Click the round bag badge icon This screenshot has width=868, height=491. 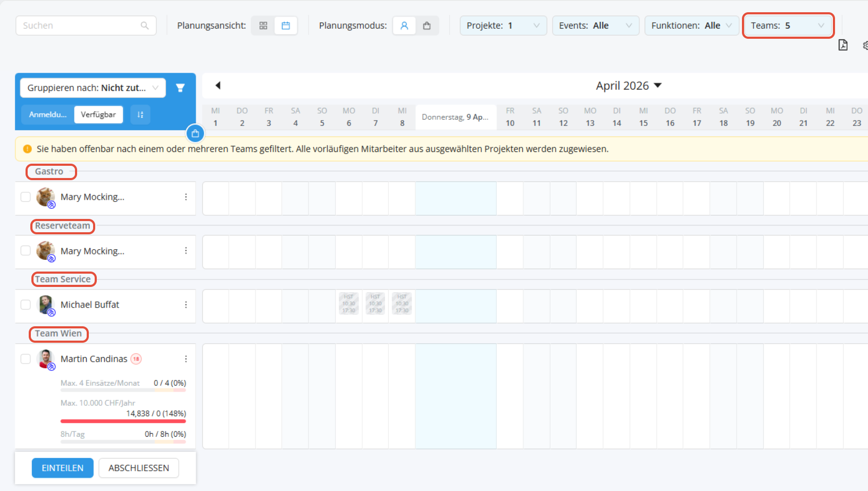[x=195, y=133]
